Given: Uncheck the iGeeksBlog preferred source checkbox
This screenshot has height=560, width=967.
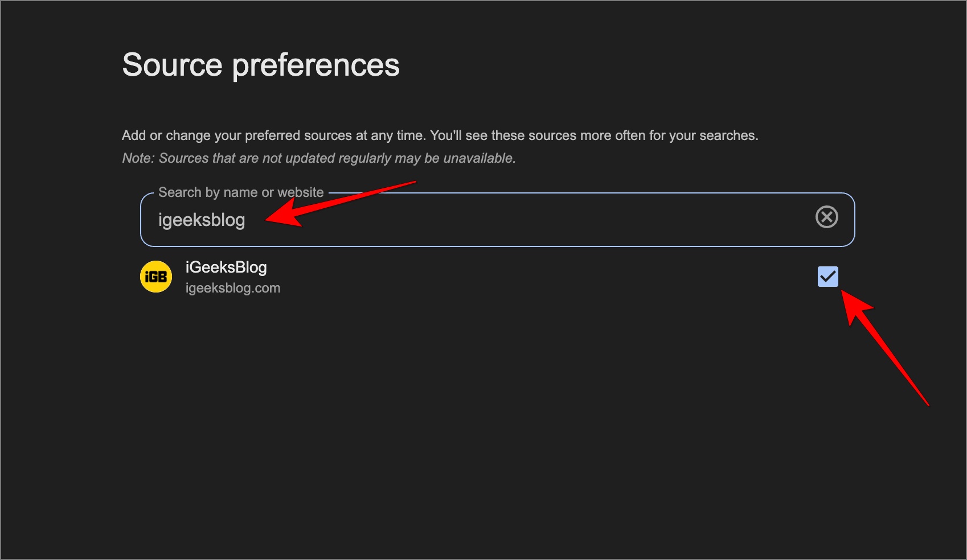Looking at the screenshot, I should click(827, 277).
